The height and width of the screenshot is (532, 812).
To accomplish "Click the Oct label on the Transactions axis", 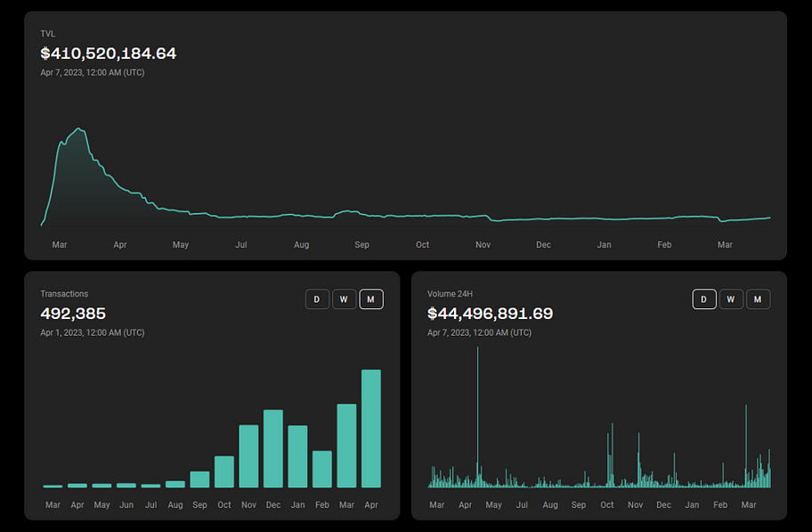I will tap(224, 505).
